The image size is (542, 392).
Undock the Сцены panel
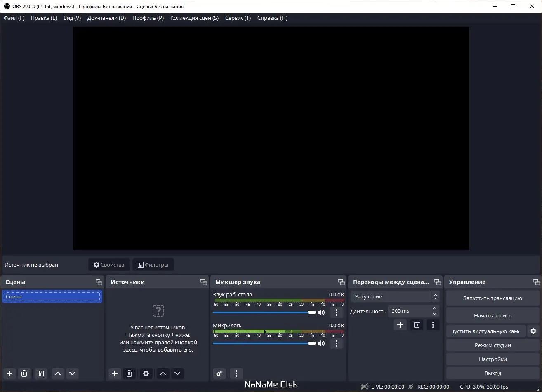pos(99,282)
